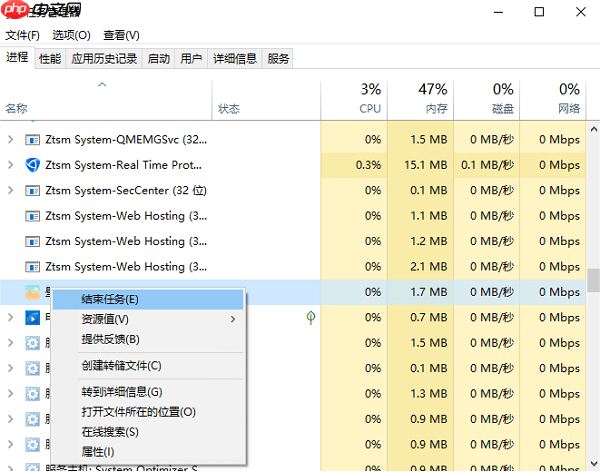Click the picture icon of the highlighted process row
Screen dimensions: 600x472
pyautogui.click(x=33, y=292)
